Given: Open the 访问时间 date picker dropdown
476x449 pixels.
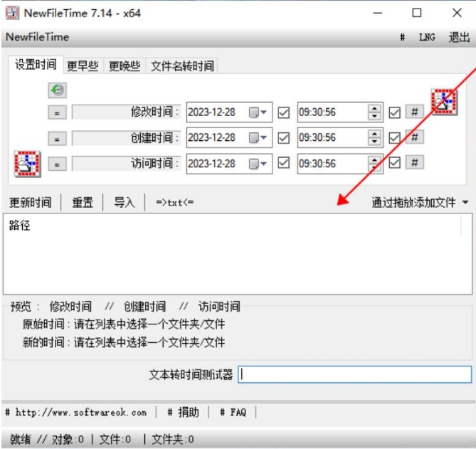Looking at the screenshot, I should [x=258, y=164].
